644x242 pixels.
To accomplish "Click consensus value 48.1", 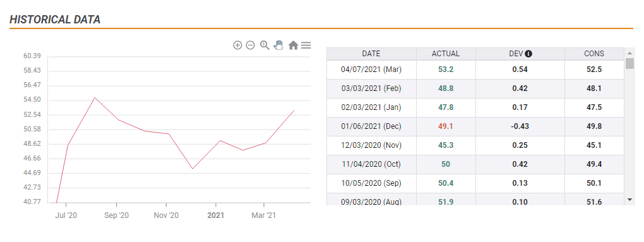I will pos(594,88).
